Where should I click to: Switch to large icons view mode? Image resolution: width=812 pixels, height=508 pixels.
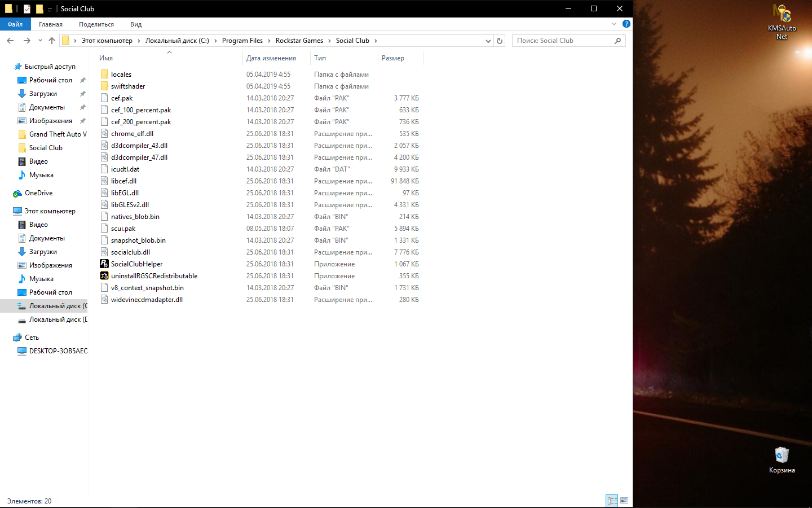[x=624, y=501]
